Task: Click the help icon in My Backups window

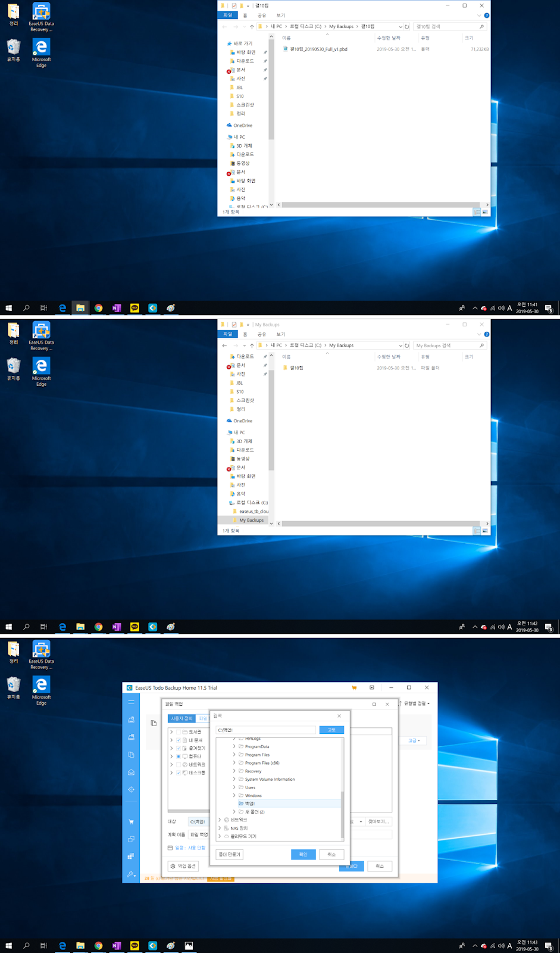Action: point(487,334)
